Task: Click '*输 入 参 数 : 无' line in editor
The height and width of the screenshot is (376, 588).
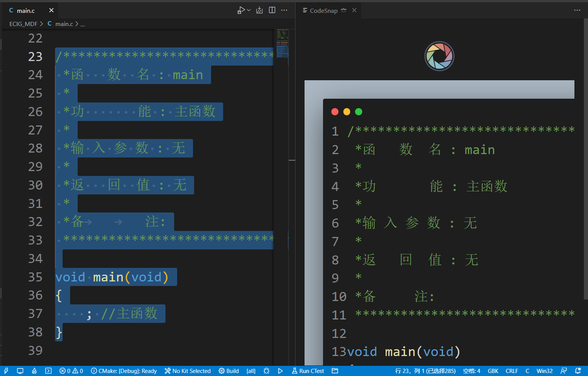Action: point(124,148)
